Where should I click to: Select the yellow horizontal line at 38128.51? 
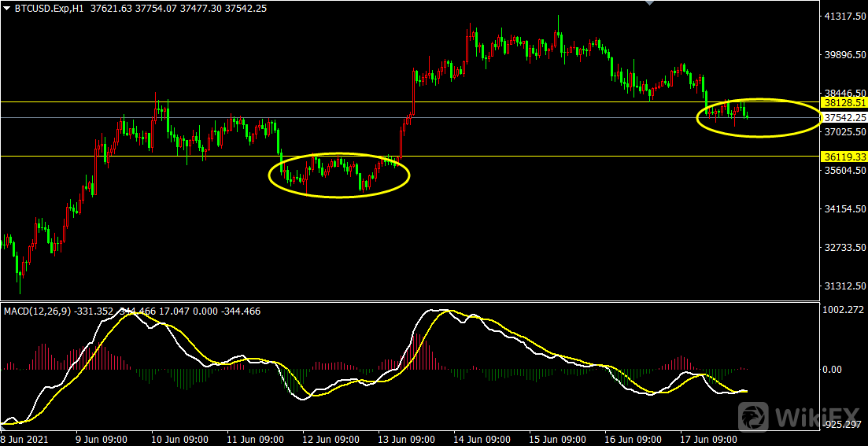click(x=410, y=101)
